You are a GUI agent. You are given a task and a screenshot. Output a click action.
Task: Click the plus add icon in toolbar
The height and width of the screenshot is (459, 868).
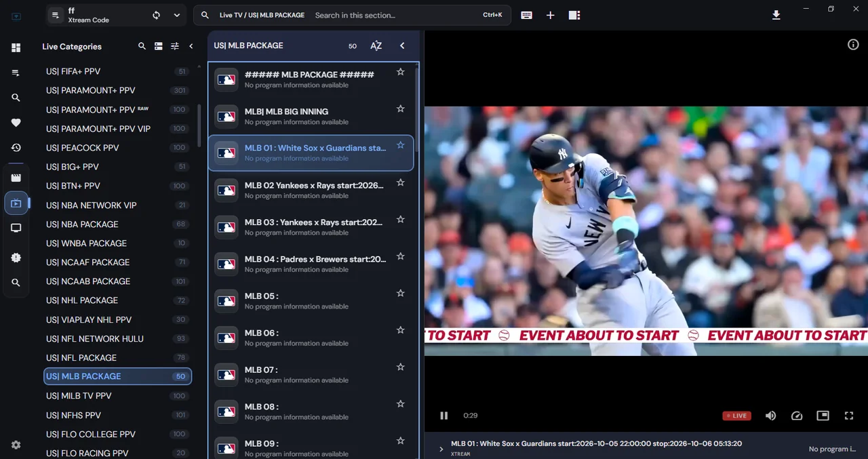click(550, 15)
